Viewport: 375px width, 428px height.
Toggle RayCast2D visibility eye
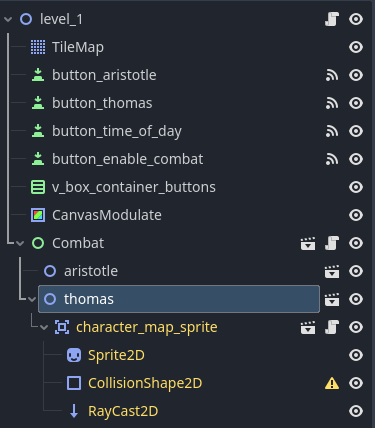coord(356,411)
